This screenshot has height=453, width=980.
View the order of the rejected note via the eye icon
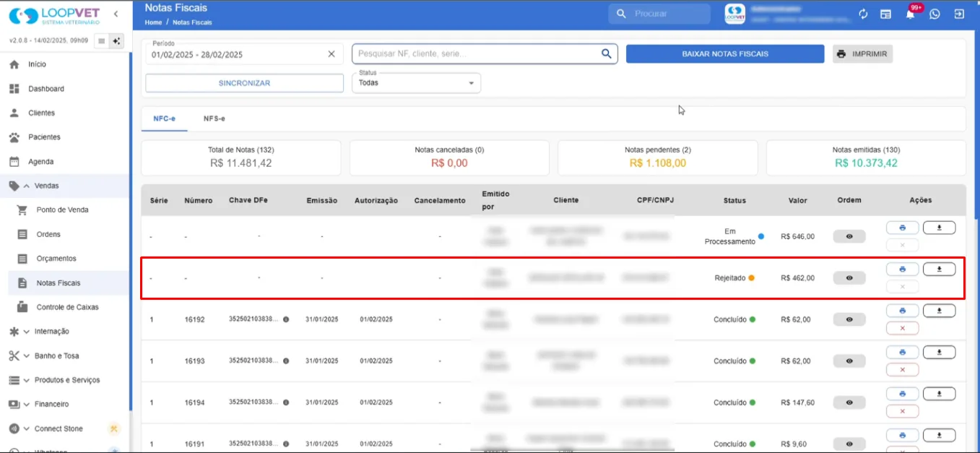tap(849, 277)
